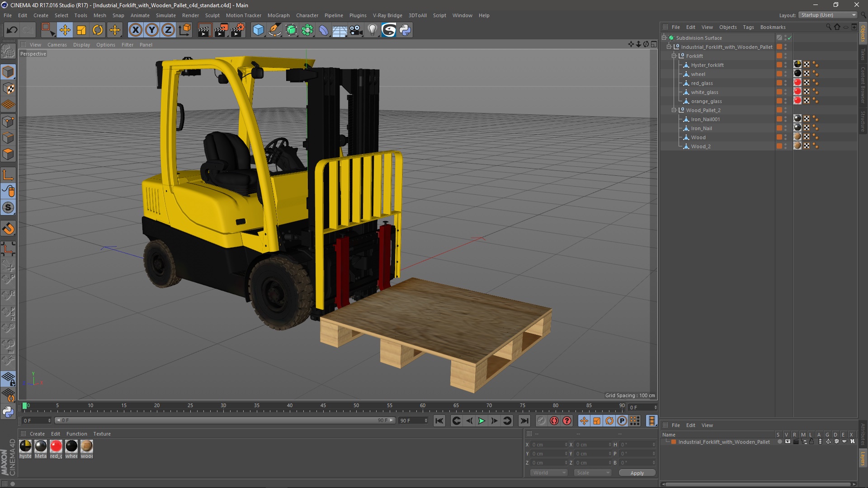Toggle Z axis lock
868x488 pixels.
168,30
